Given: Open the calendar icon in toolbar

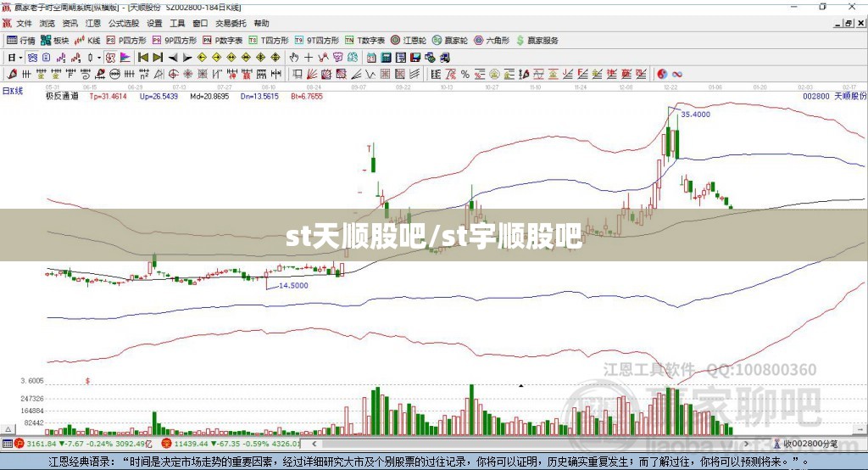Looking at the screenshot, I should (x=371, y=57).
